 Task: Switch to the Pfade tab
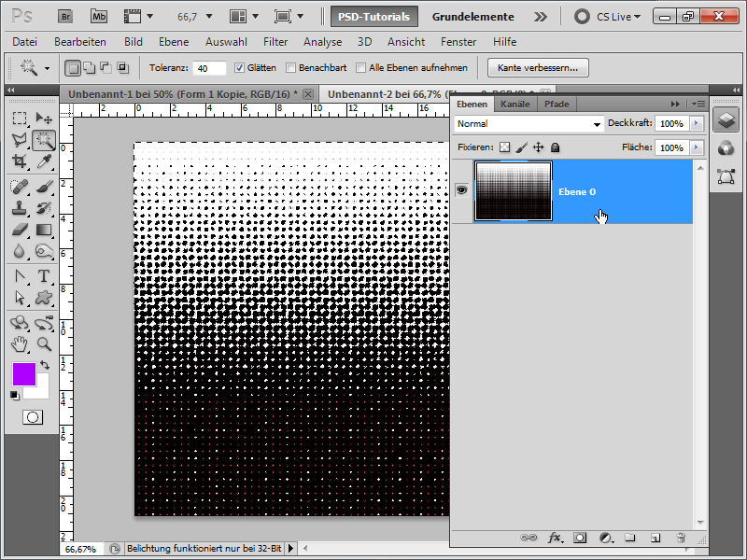pos(557,104)
